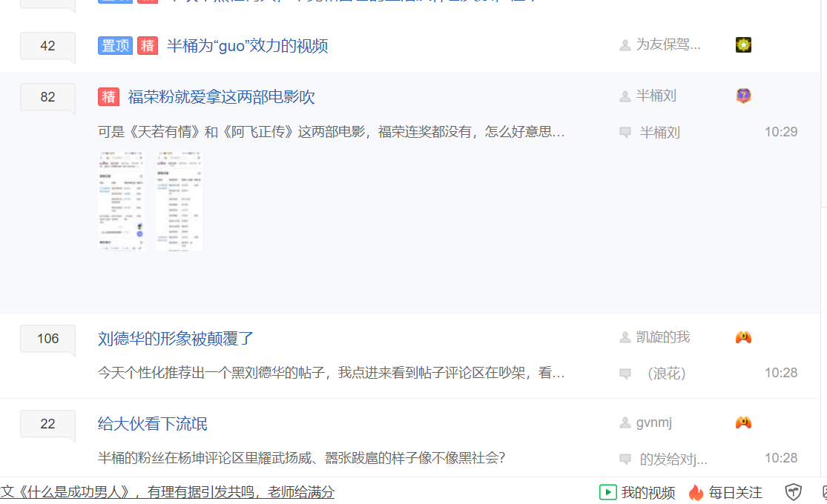Viewport: 827px width, 504px height.
Task: Open the thread 刘德华的形象被颠覆了
Action: pos(176,339)
